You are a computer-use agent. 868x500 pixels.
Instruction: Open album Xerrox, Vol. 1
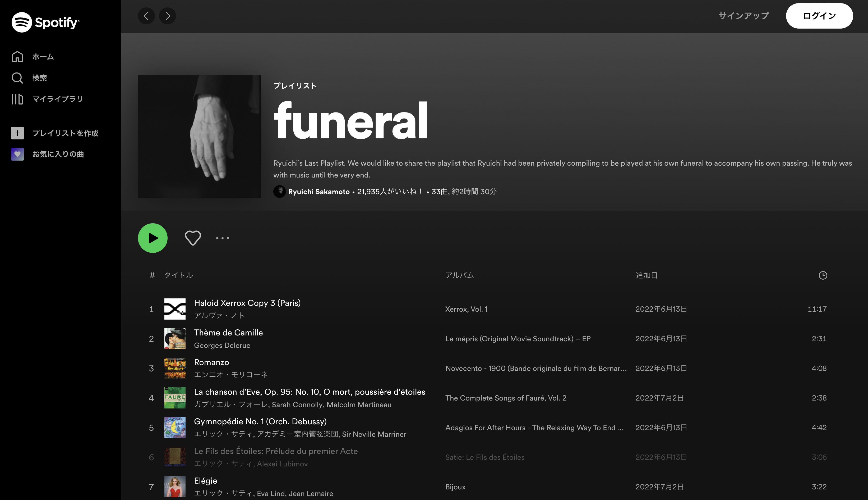click(466, 309)
